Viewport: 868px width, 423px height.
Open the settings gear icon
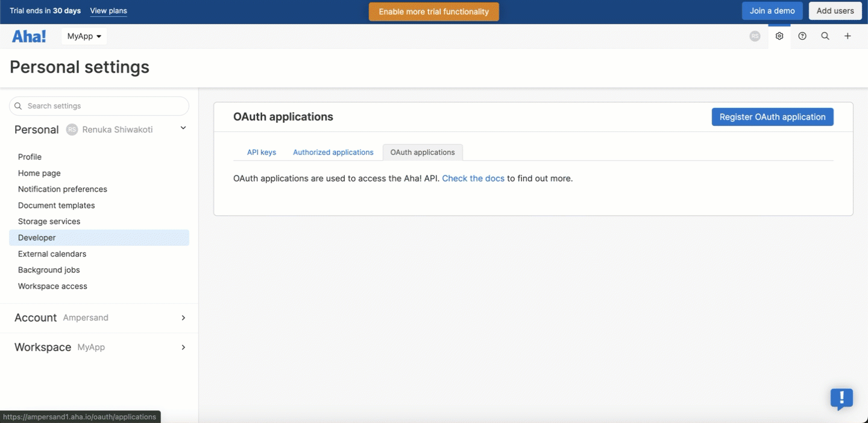779,36
